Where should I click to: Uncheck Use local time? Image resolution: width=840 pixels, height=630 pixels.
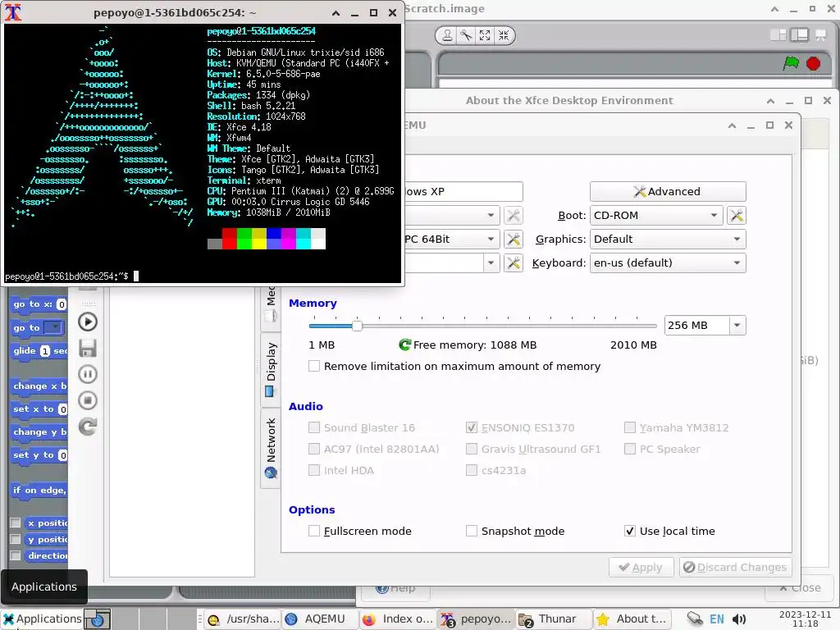click(630, 531)
